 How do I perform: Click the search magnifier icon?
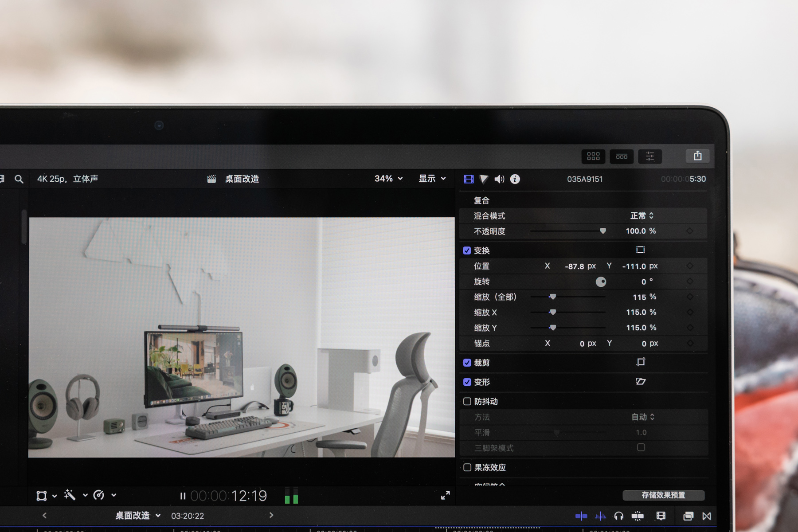[x=19, y=179]
